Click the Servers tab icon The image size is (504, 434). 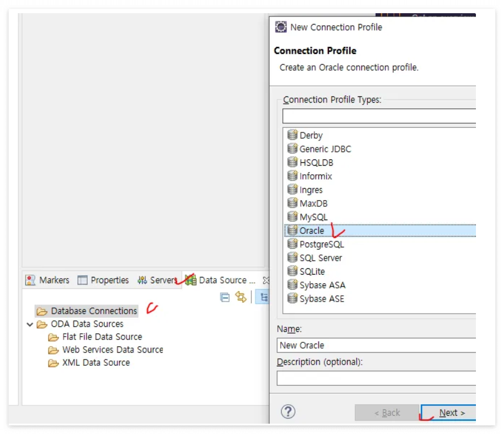[x=142, y=280]
